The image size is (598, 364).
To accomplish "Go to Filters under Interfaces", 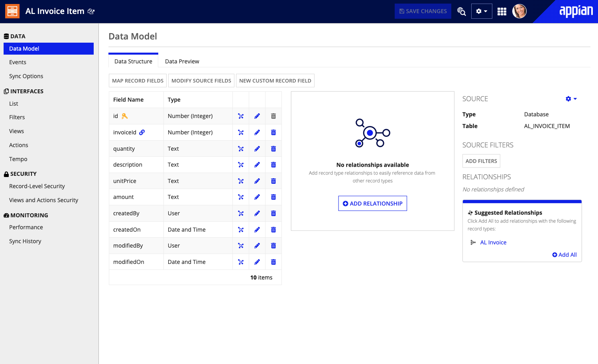I will (x=17, y=117).
